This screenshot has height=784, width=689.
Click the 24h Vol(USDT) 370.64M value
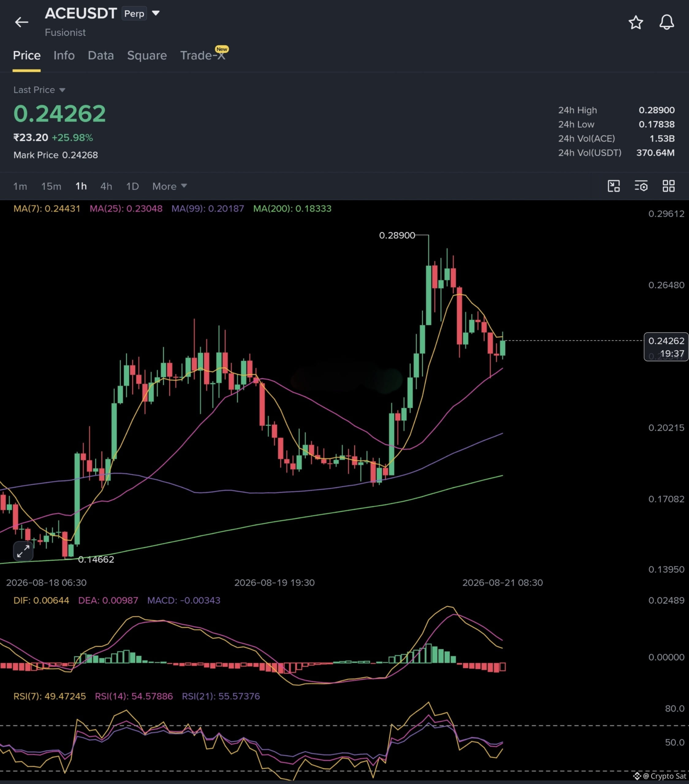pos(655,153)
